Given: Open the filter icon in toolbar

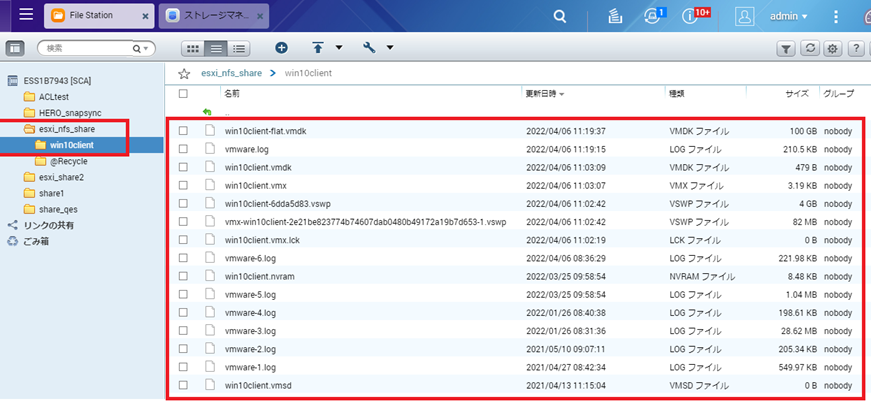Looking at the screenshot, I should tap(787, 48).
